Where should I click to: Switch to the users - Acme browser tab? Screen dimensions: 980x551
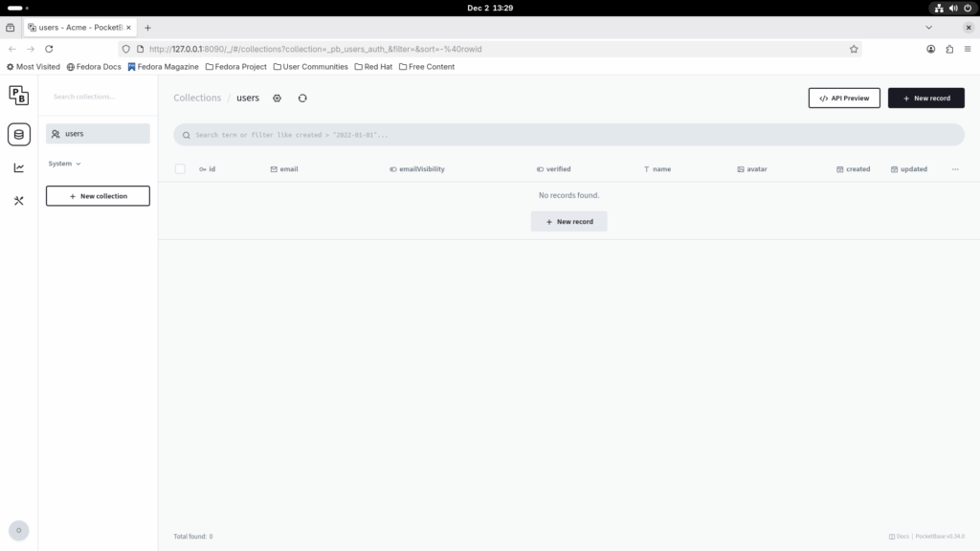click(80, 28)
